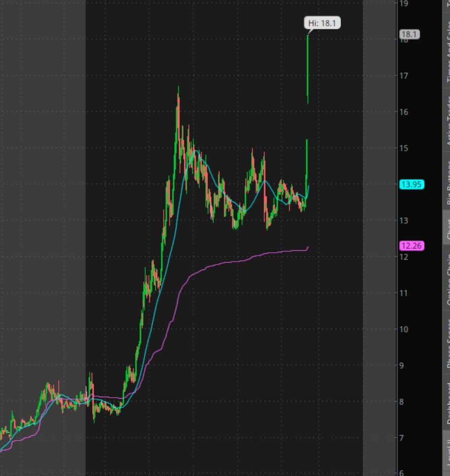Click the 15 label on price axis
Screen dimensions: 450x476
click(x=404, y=148)
